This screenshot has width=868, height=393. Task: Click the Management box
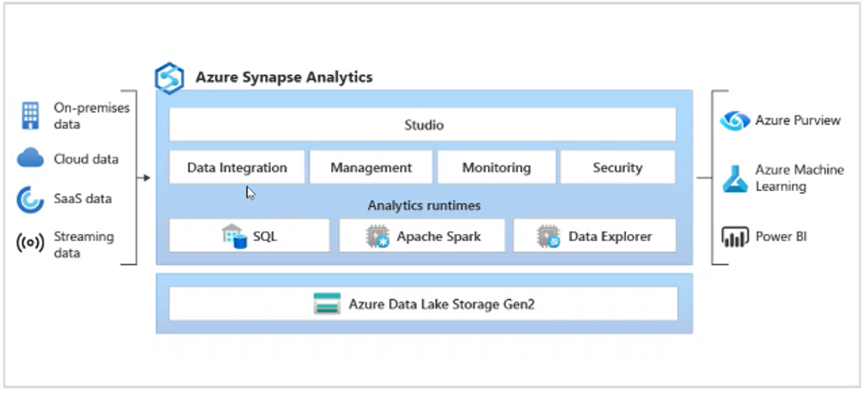pos(371,168)
